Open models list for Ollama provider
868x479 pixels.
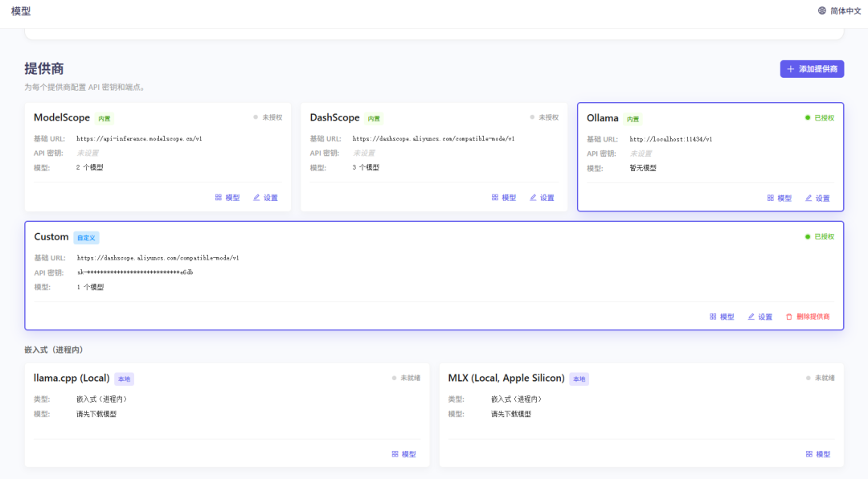coord(780,199)
